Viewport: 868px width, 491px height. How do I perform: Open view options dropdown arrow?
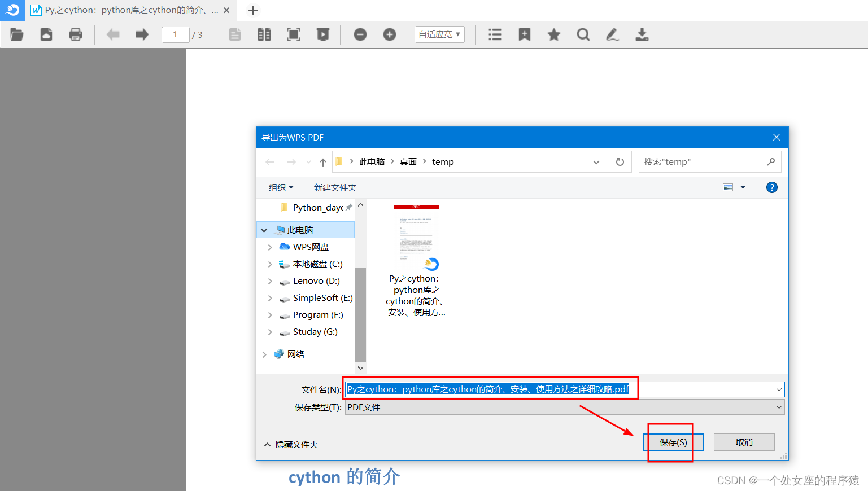[x=743, y=187]
